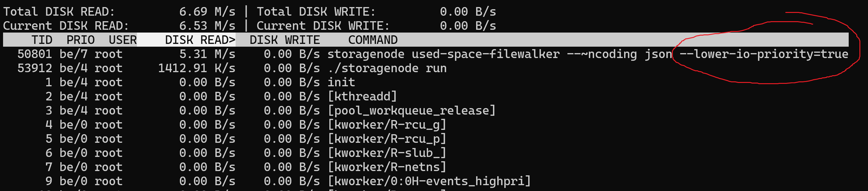Select the USER column header
Viewport: 868px width, 191px height.
tap(123, 40)
